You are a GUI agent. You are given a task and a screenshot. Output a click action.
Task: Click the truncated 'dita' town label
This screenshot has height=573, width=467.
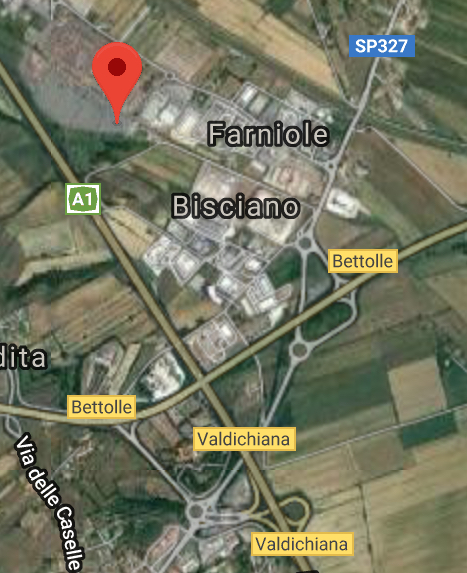coord(23,358)
